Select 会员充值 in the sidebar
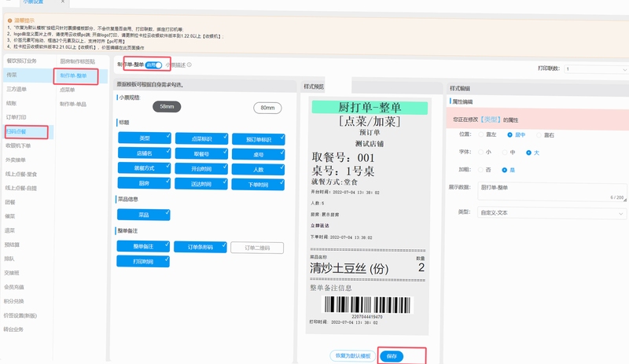Viewport: 629px width, 364px height. (14, 287)
